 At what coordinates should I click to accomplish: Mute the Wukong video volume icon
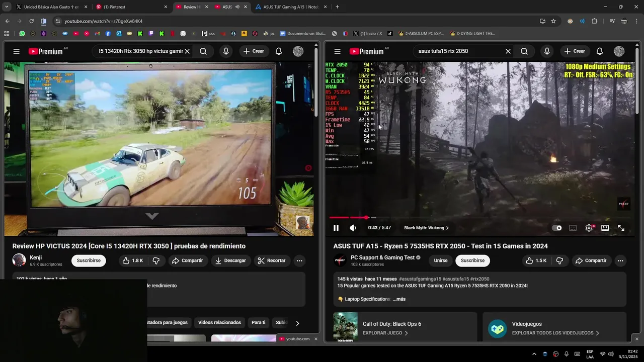(353, 228)
